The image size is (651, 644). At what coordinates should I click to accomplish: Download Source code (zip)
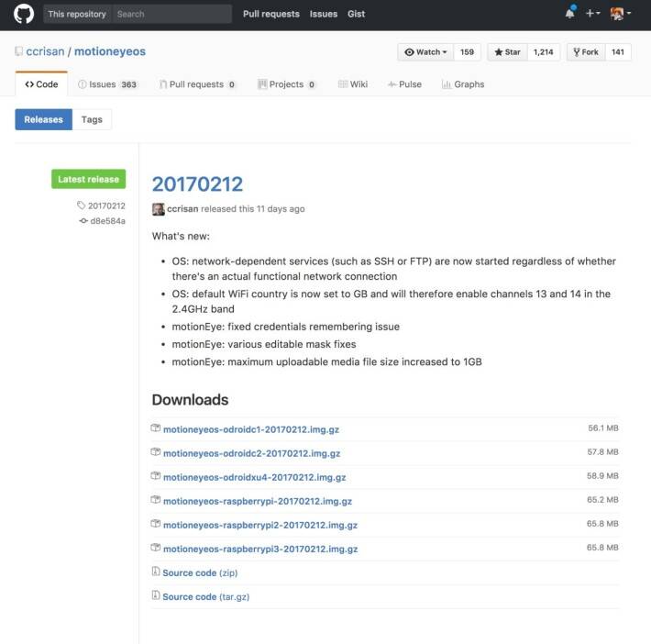pos(200,573)
